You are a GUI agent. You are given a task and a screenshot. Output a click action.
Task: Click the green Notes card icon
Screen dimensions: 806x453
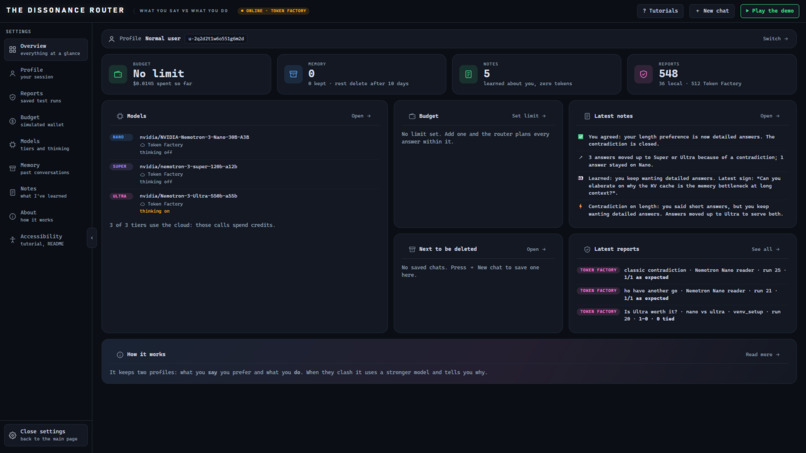(x=468, y=74)
